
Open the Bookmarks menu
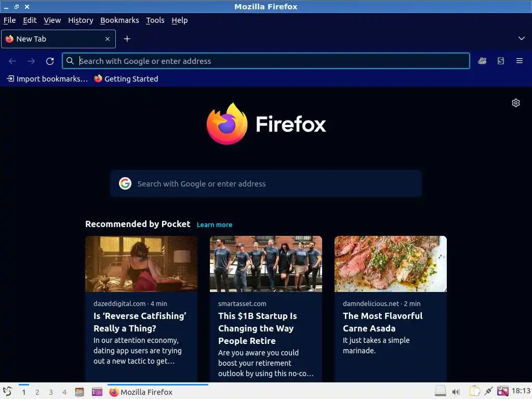119,20
